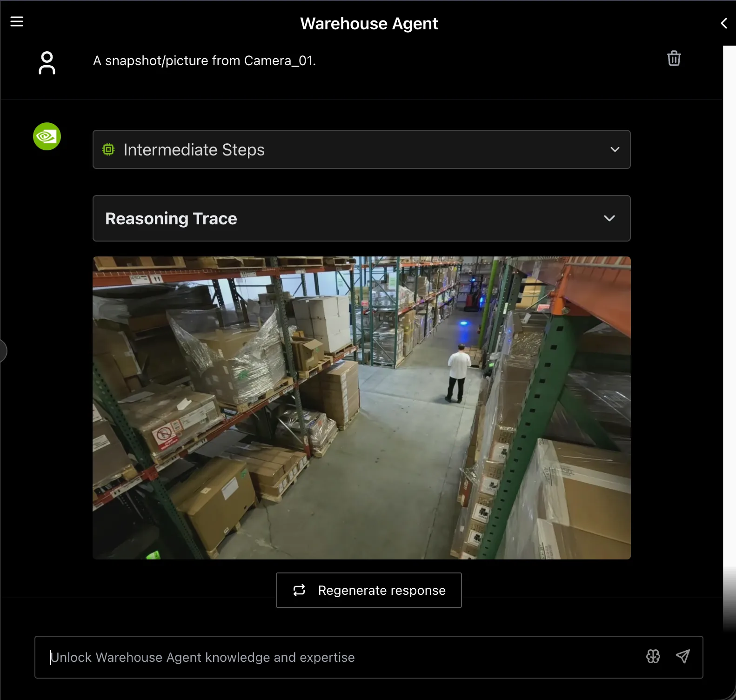Click the back chevron arrow
Viewport: 736px width, 700px height.
(x=724, y=23)
